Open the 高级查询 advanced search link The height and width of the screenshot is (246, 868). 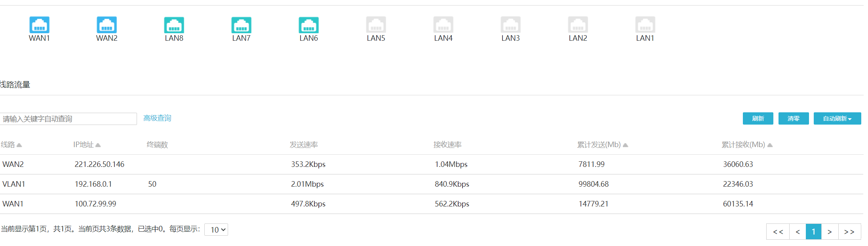pos(157,118)
